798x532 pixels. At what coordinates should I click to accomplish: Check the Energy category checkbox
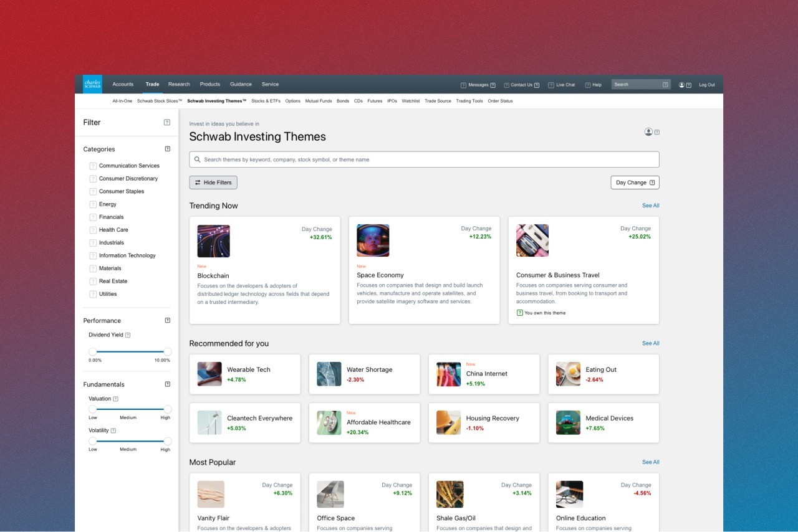[92, 204]
